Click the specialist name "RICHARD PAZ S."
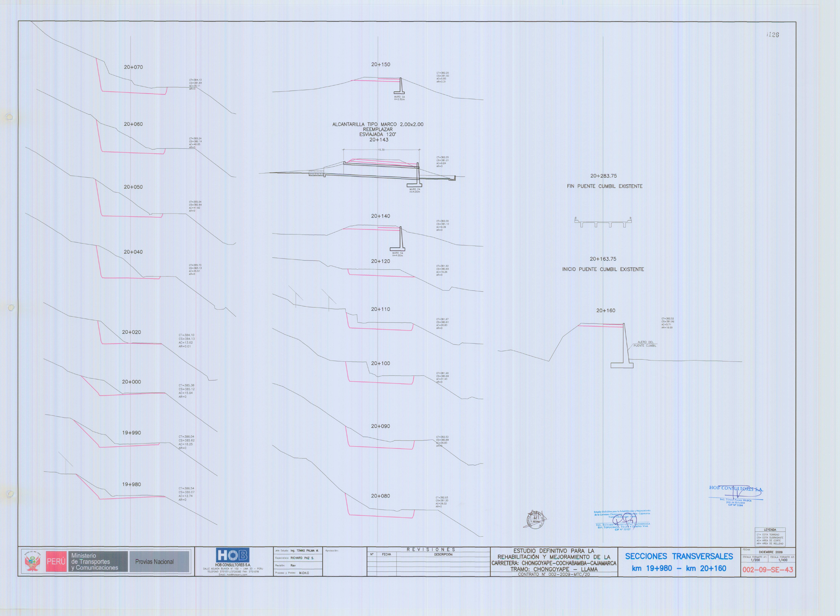The image size is (840, 616). [302, 558]
